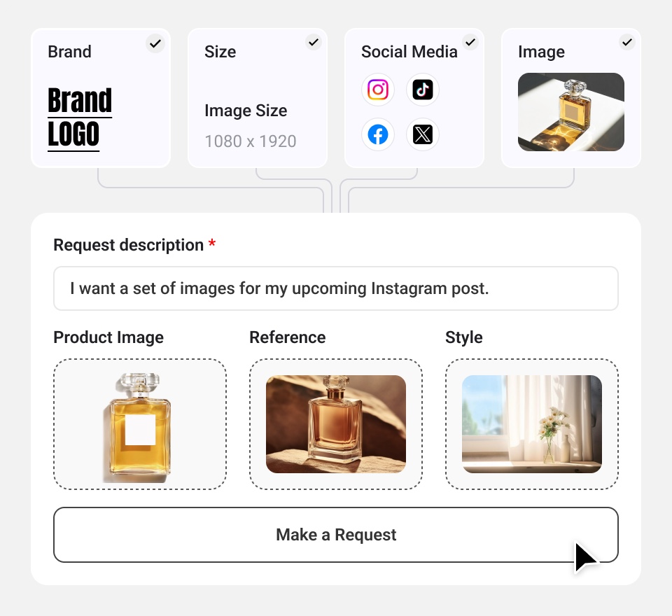672x616 pixels.
Task: Click the Make a Request button
Action: point(336,535)
